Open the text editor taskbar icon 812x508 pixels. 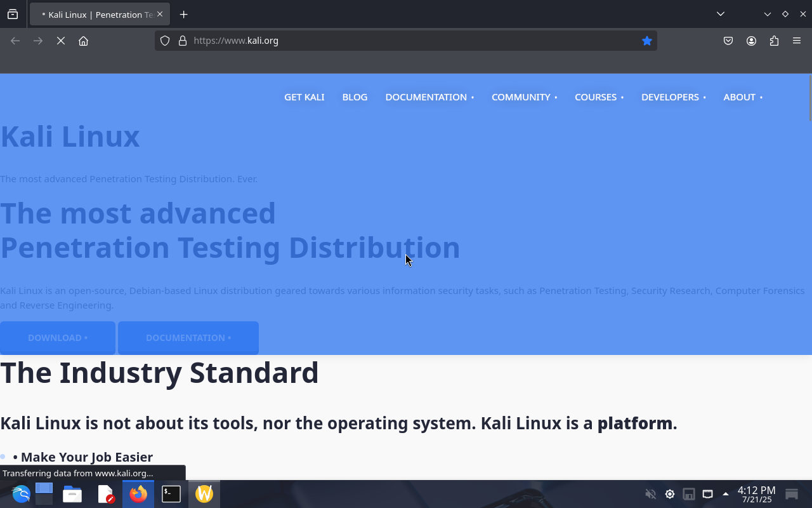click(105, 494)
